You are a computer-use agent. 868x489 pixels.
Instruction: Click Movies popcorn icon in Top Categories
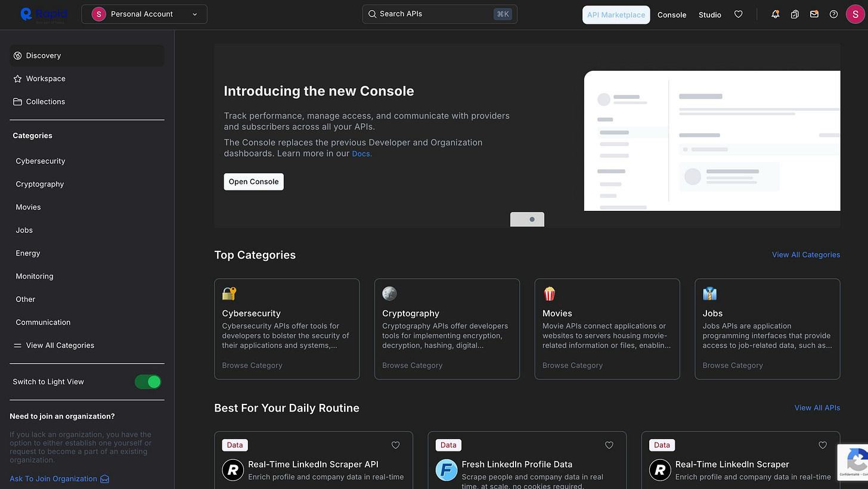549,294
